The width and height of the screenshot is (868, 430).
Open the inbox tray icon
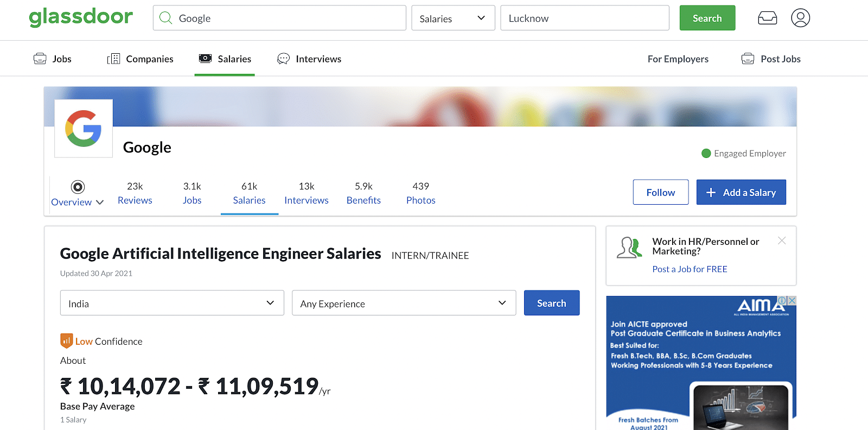click(767, 18)
